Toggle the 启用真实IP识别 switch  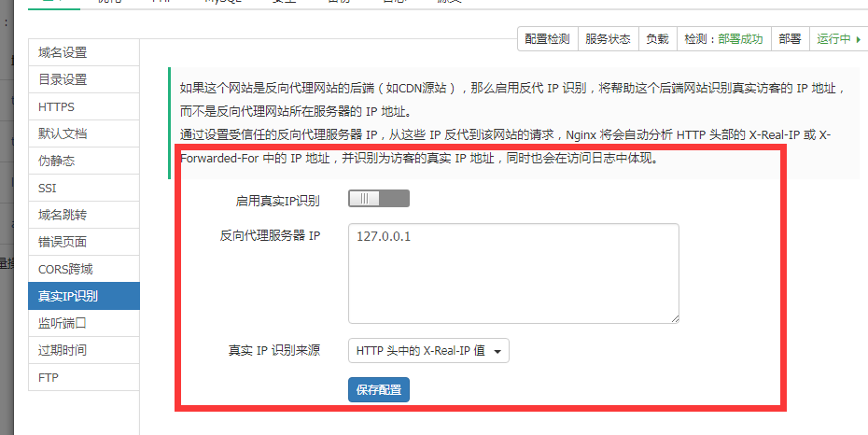click(378, 199)
